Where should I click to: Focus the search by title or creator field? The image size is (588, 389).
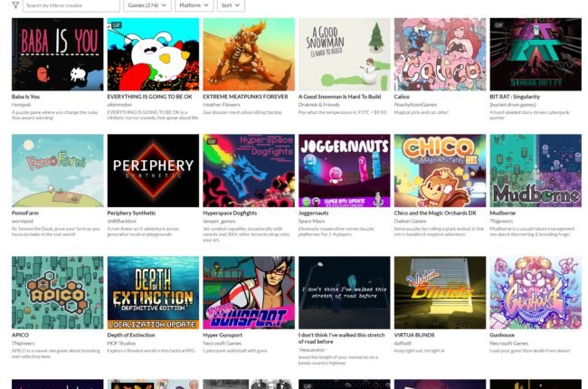pos(71,5)
